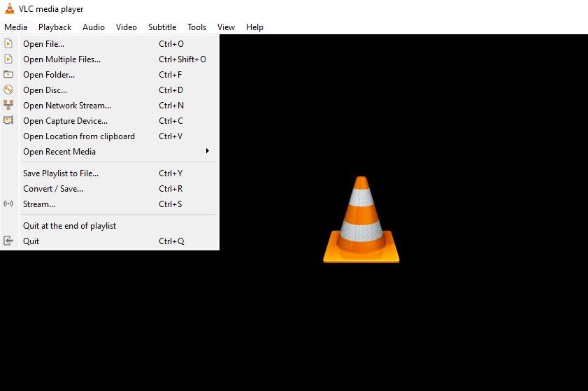
Task: Select Open Capture Device... entry
Action: pyautogui.click(x=110, y=121)
